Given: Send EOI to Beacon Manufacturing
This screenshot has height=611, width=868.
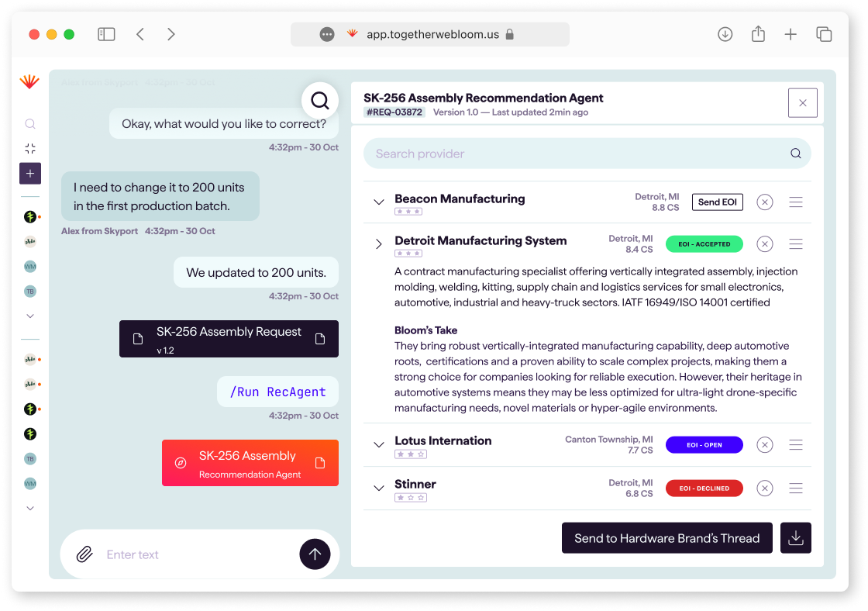Looking at the screenshot, I should click(717, 202).
